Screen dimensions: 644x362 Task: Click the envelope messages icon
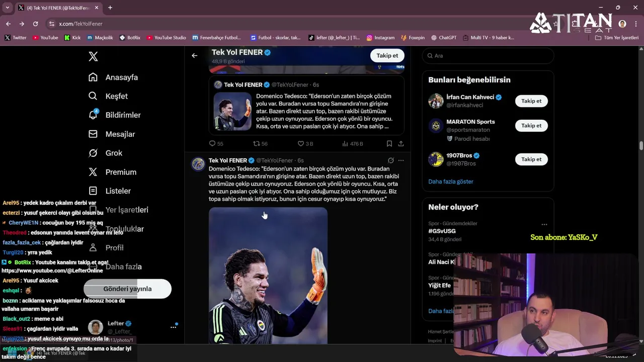[93, 134]
